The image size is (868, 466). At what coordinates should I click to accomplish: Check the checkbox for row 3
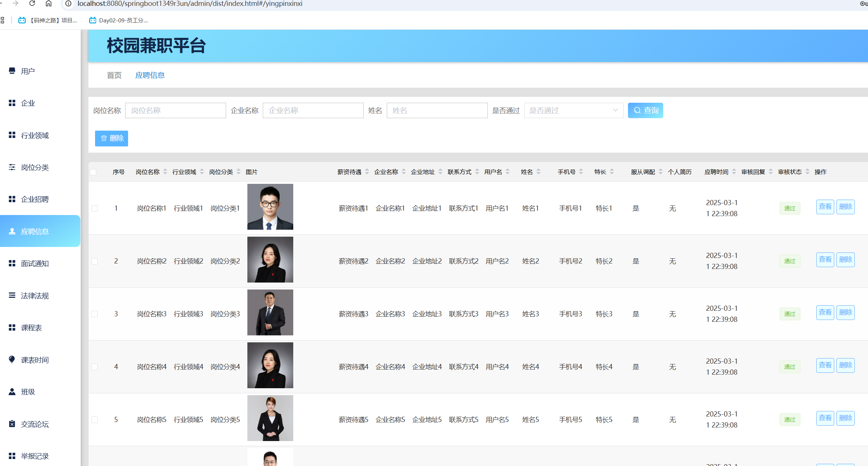(95, 314)
